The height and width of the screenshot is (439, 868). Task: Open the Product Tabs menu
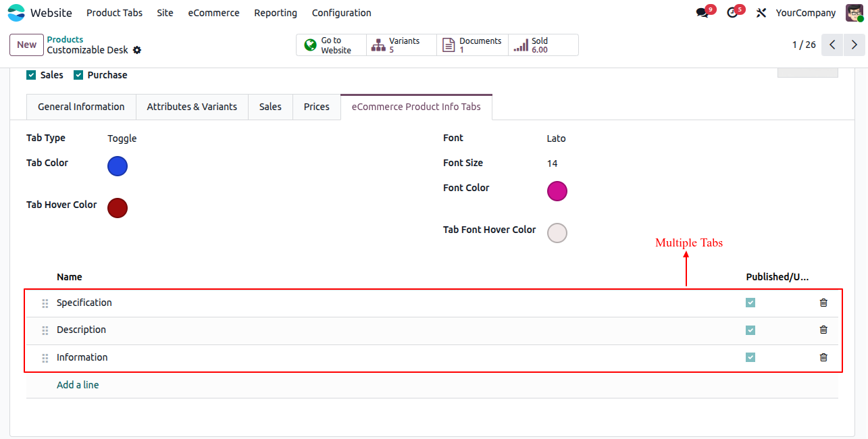115,13
